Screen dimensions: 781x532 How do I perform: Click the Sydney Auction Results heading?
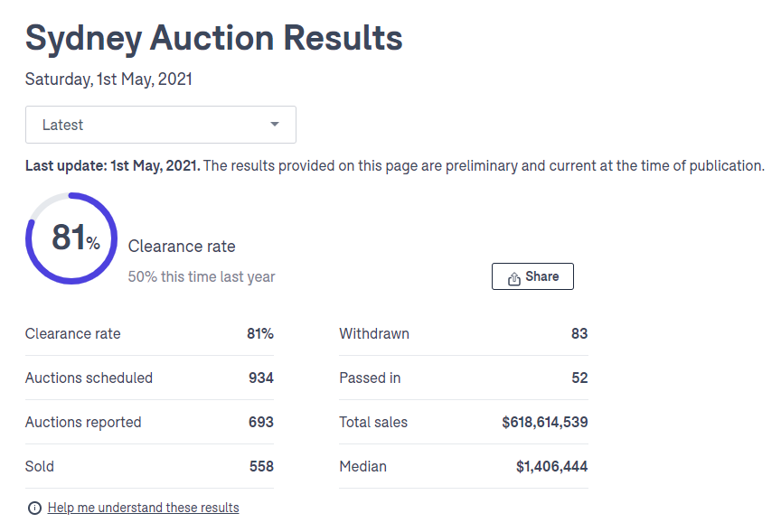coord(213,38)
